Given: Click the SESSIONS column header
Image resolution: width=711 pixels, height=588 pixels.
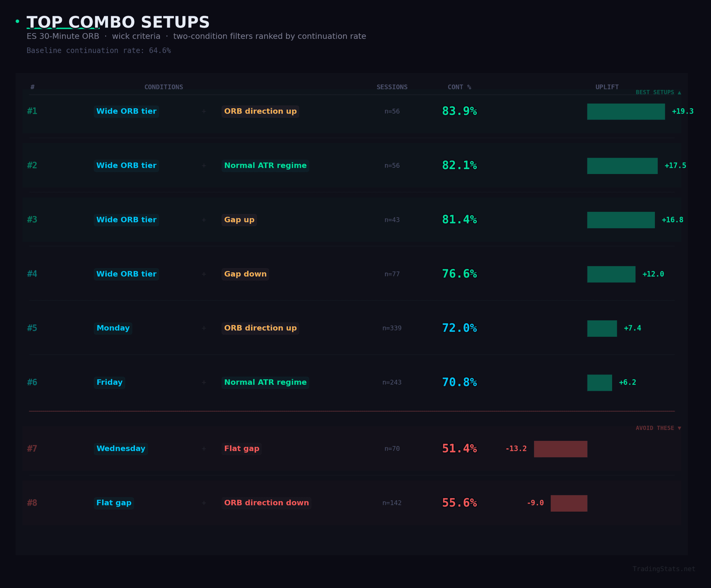Looking at the screenshot, I should 392,87.
